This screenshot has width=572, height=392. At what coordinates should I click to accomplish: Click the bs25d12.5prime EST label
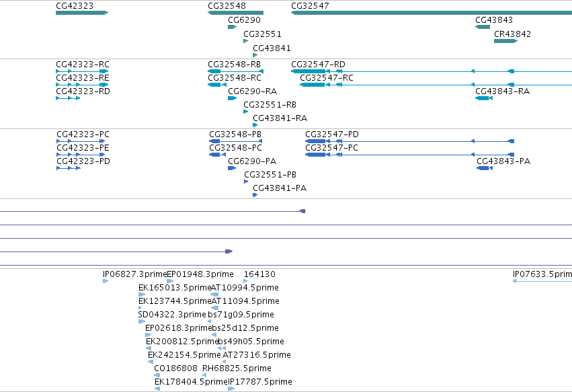tap(245, 329)
